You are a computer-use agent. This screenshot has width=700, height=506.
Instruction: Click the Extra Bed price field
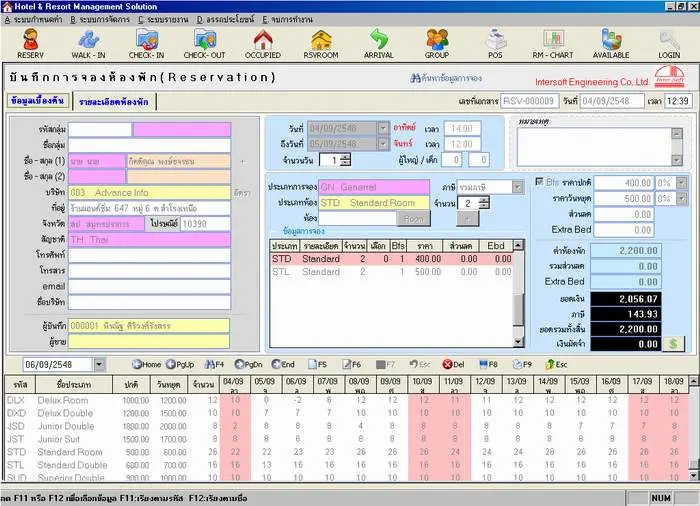click(623, 230)
